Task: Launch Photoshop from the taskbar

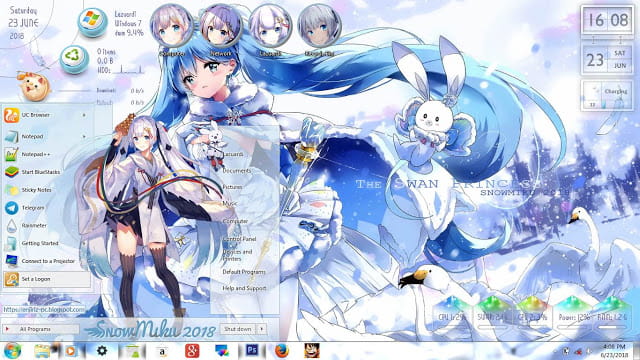Action: (x=252, y=350)
